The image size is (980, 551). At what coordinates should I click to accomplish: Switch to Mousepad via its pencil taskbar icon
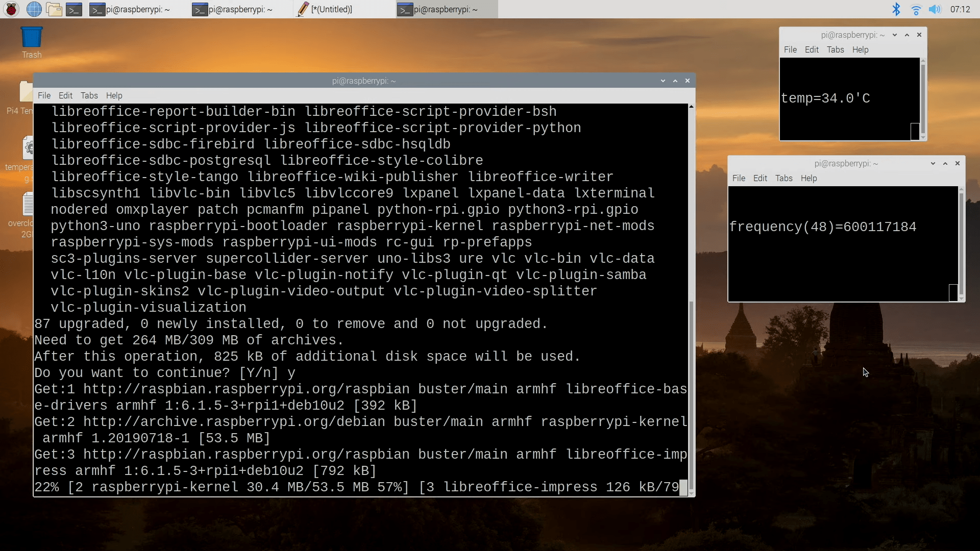tap(303, 9)
